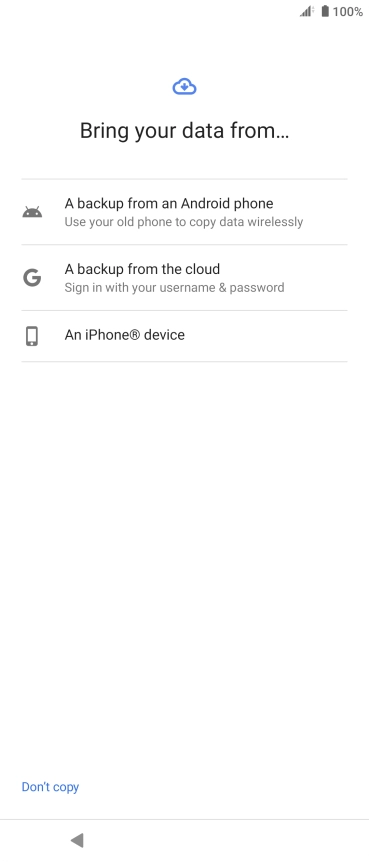Image resolution: width=369 pixels, height=862 pixels.
Task: Select A backup from the cloud
Action: [x=184, y=278]
